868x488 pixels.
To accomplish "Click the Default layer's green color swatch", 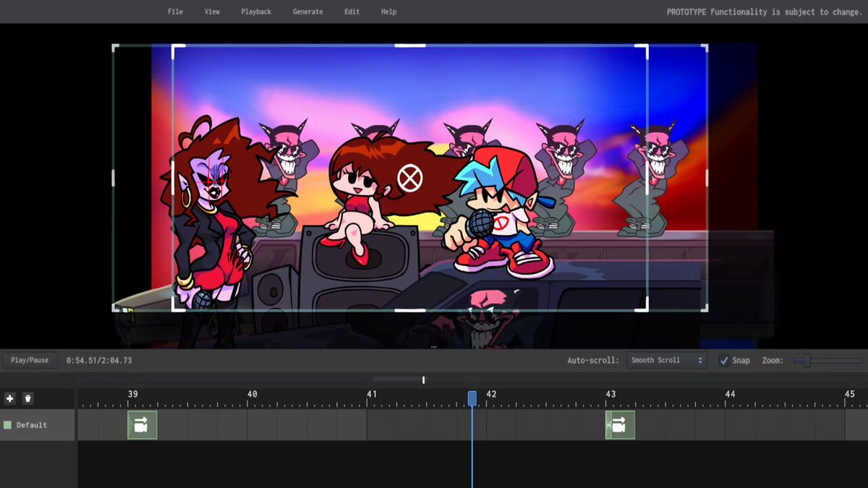I will click(x=8, y=425).
